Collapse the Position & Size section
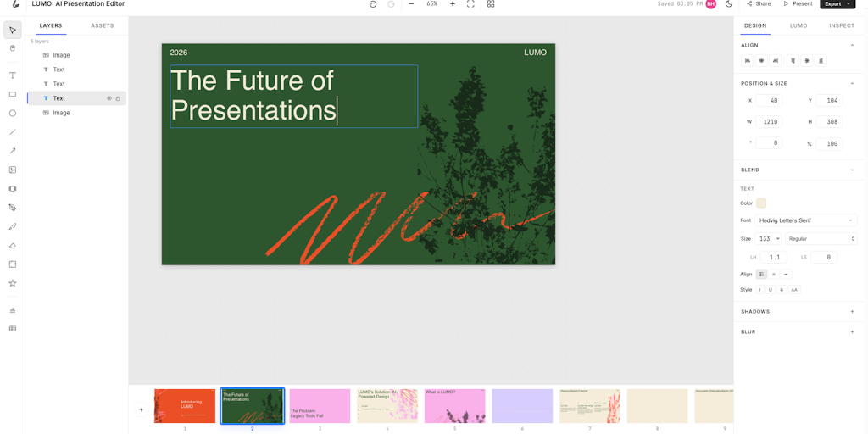The width and height of the screenshot is (868, 434). pyautogui.click(x=852, y=83)
